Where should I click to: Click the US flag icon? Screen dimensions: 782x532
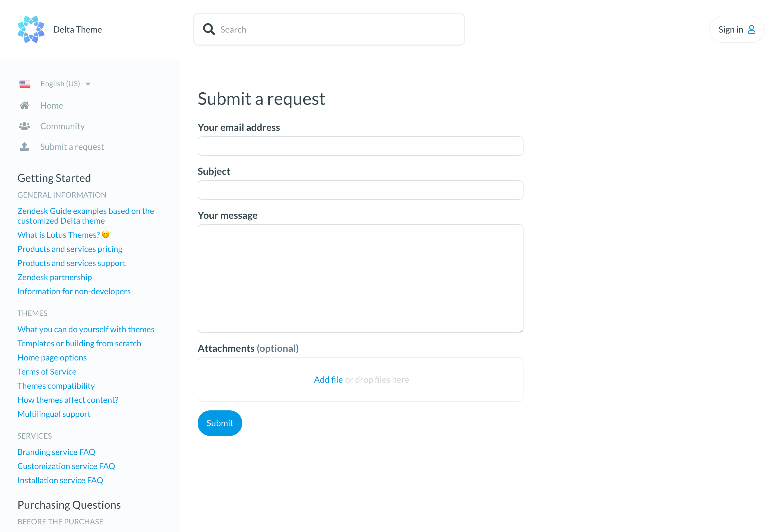click(25, 84)
